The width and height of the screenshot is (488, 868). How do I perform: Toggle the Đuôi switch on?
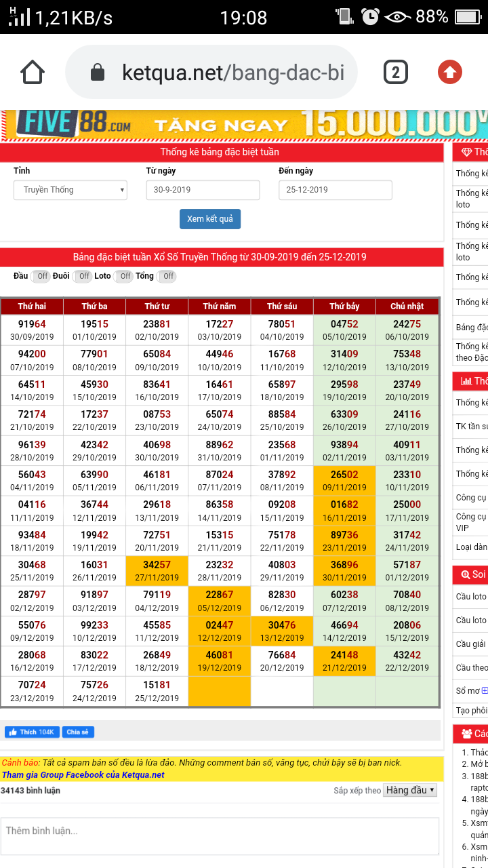coord(83,276)
